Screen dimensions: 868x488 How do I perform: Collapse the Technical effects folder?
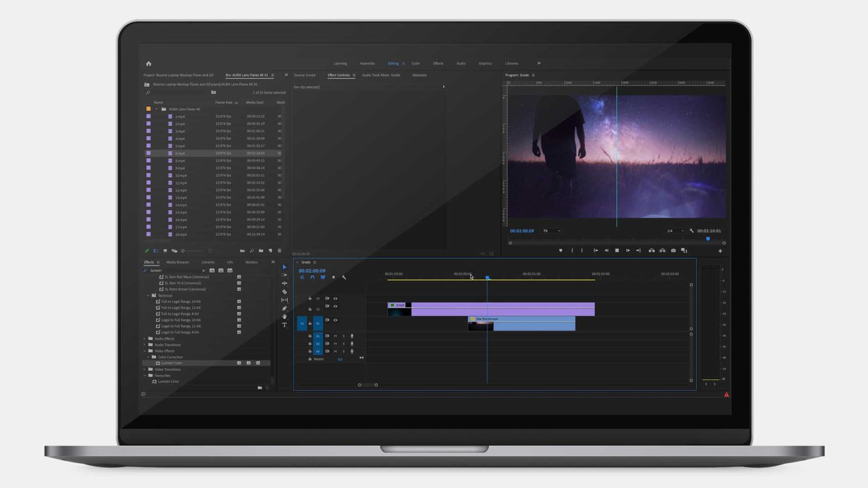coord(148,295)
